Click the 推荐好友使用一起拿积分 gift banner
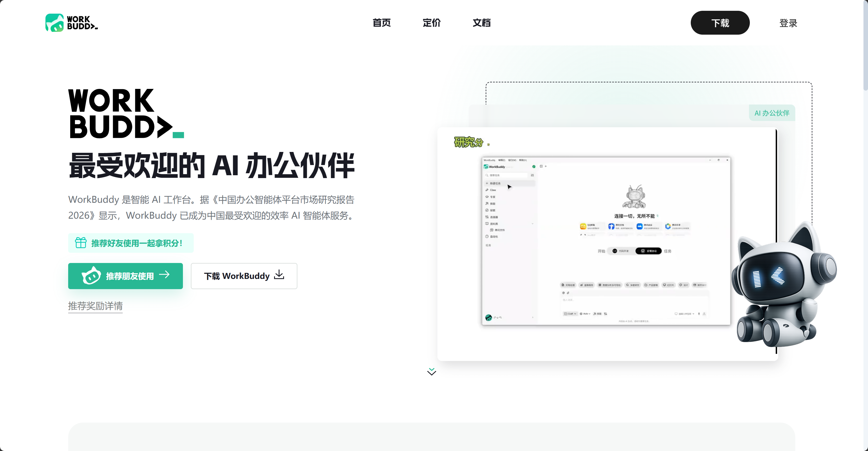 coord(131,243)
